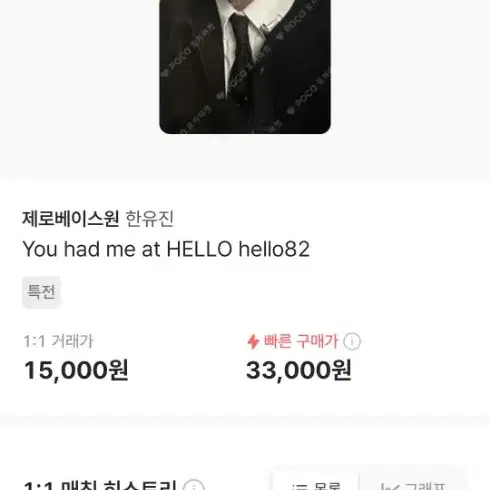Open info icon beside 1:1 매칭 히스토리
Viewport: 490px width, 490px height.
(194, 486)
